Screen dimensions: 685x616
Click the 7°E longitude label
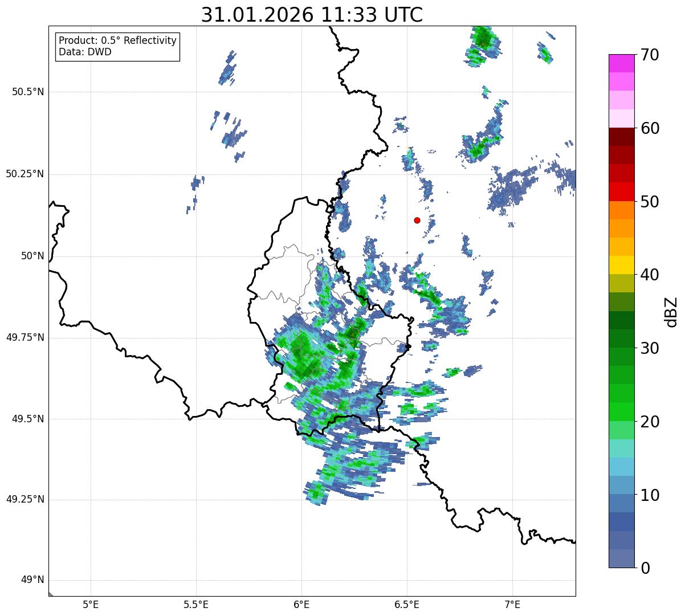(512, 605)
